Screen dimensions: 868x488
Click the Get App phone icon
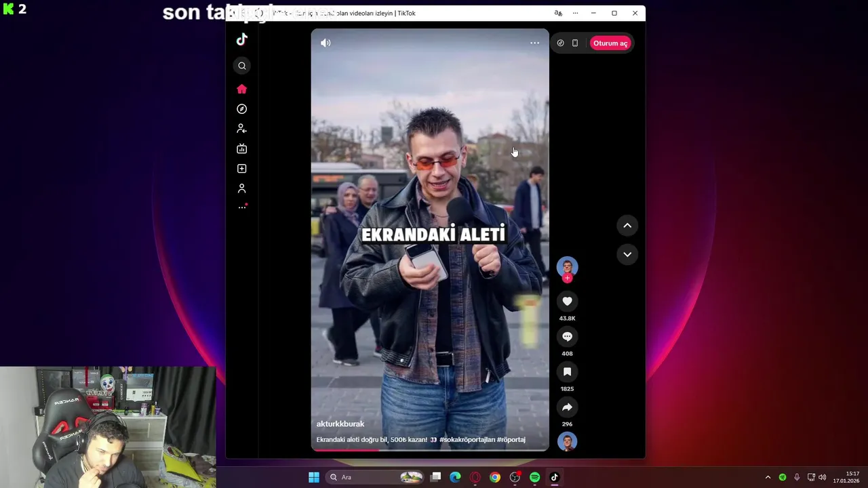coord(575,43)
